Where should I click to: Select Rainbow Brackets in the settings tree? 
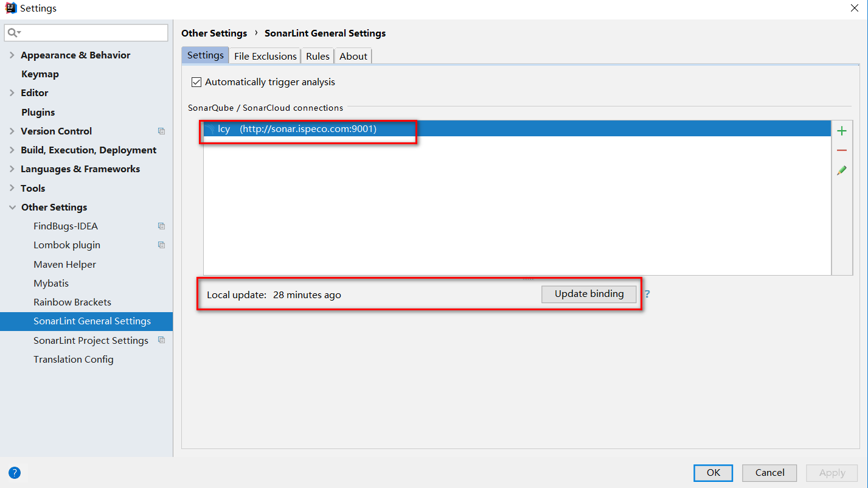[72, 302]
